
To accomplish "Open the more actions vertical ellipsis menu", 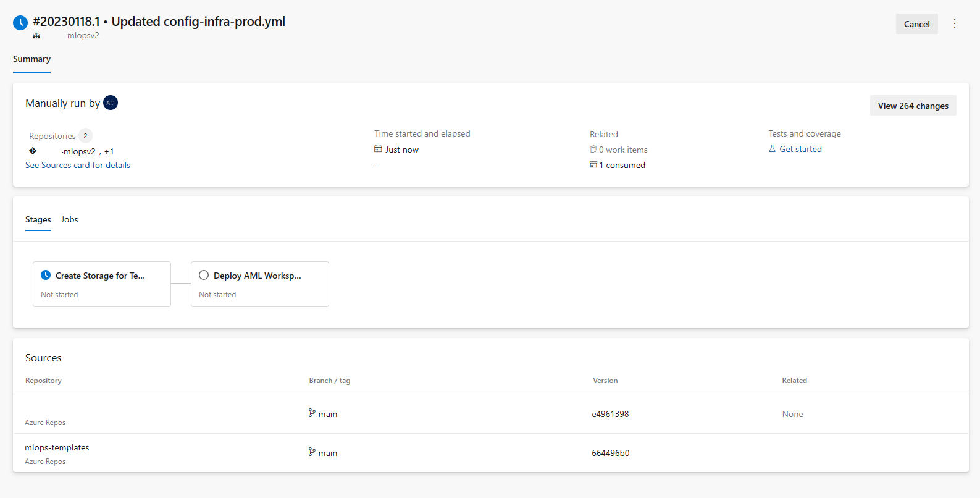I will [955, 23].
